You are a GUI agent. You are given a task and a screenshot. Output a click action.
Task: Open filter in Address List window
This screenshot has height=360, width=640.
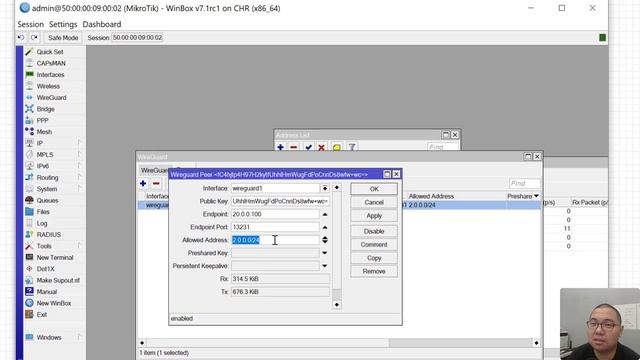pyautogui.click(x=352, y=147)
